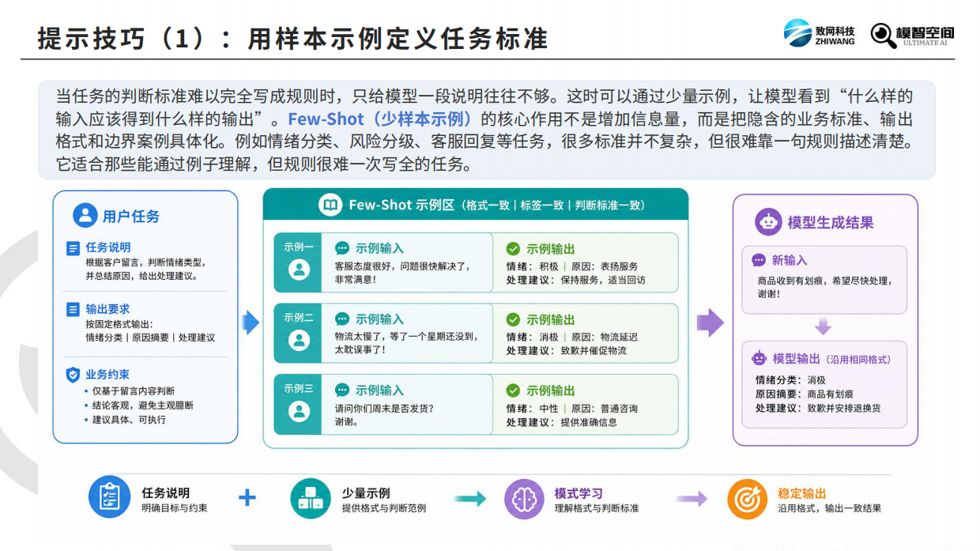
Task: Click the bullet 建议具体、可执行
Action: [129, 420]
